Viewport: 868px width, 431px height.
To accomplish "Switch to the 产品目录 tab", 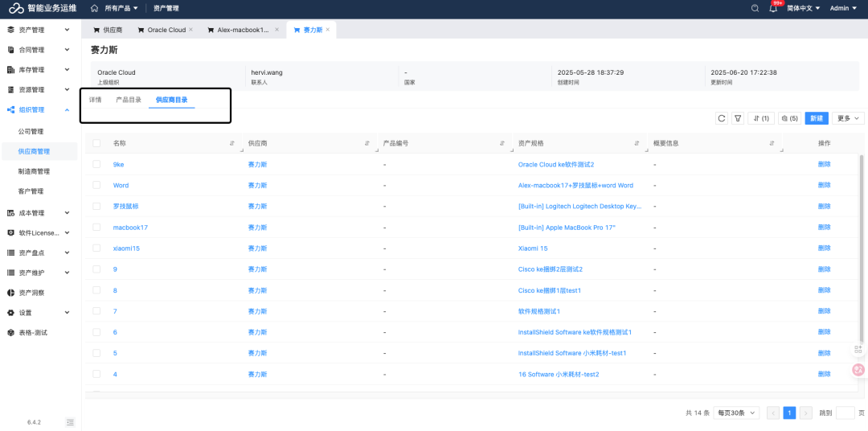I will (129, 100).
